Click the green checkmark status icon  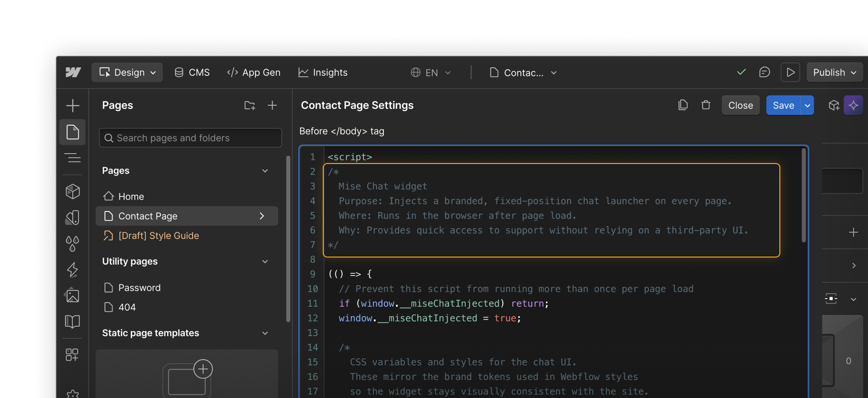coord(741,72)
